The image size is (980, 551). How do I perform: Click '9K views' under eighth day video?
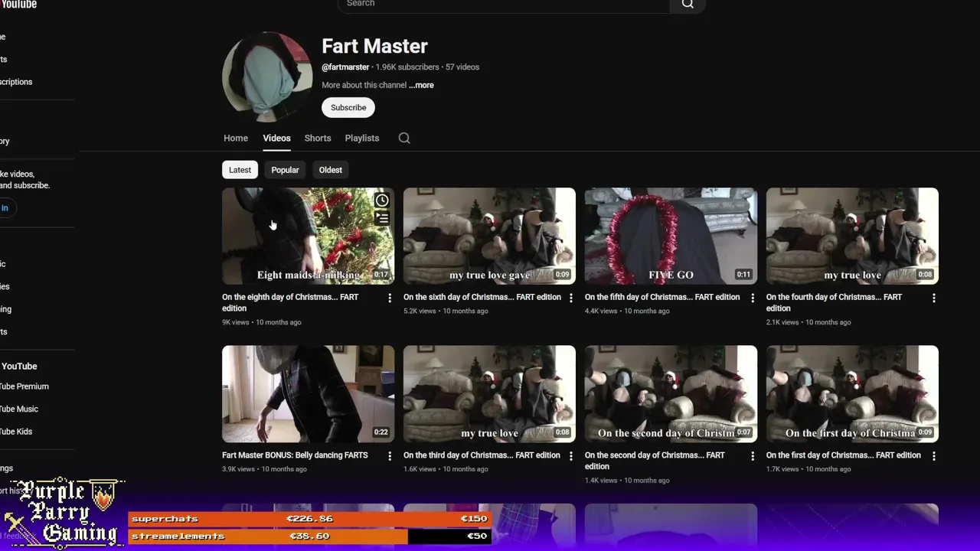[x=236, y=322]
